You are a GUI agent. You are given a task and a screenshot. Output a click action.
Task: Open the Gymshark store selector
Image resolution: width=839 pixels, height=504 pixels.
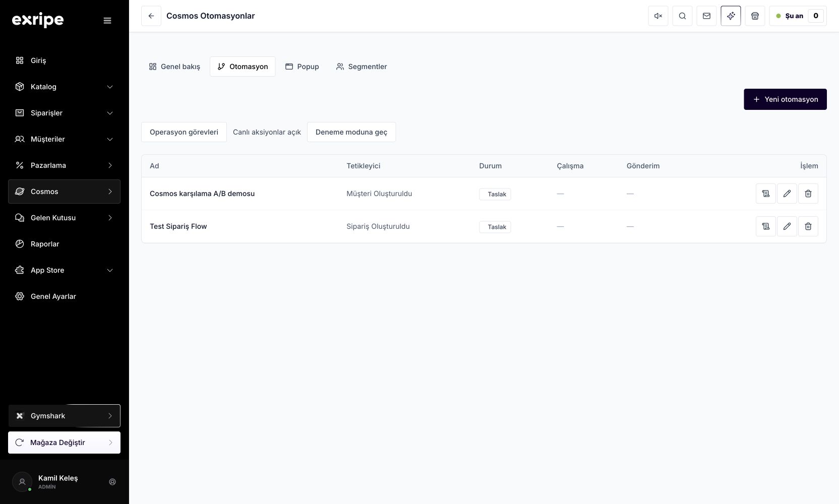pyautogui.click(x=64, y=416)
